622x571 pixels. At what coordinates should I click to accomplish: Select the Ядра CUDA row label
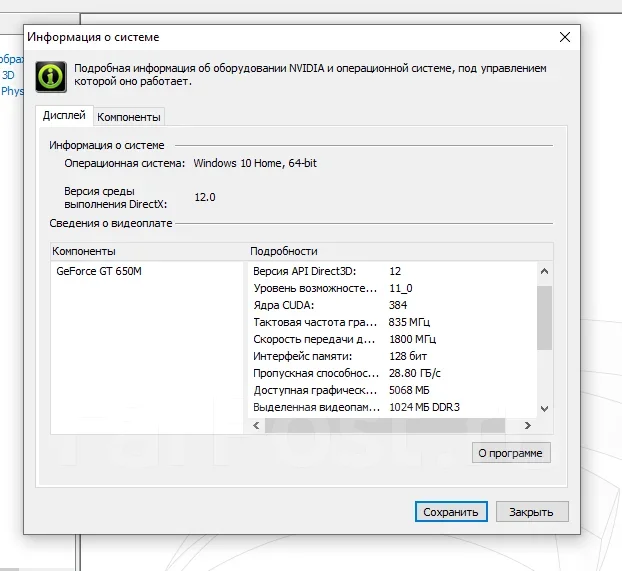coord(284,305)
